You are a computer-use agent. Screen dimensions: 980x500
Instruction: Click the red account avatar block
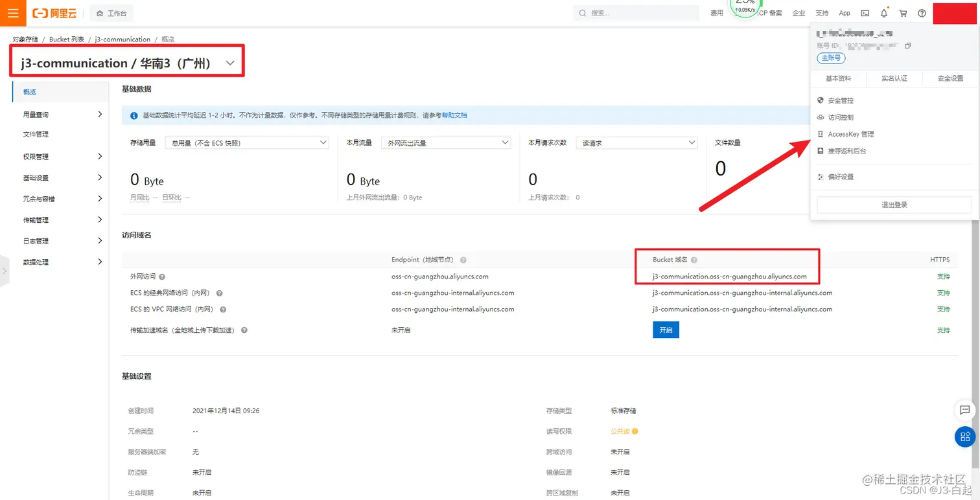[955, 13]
